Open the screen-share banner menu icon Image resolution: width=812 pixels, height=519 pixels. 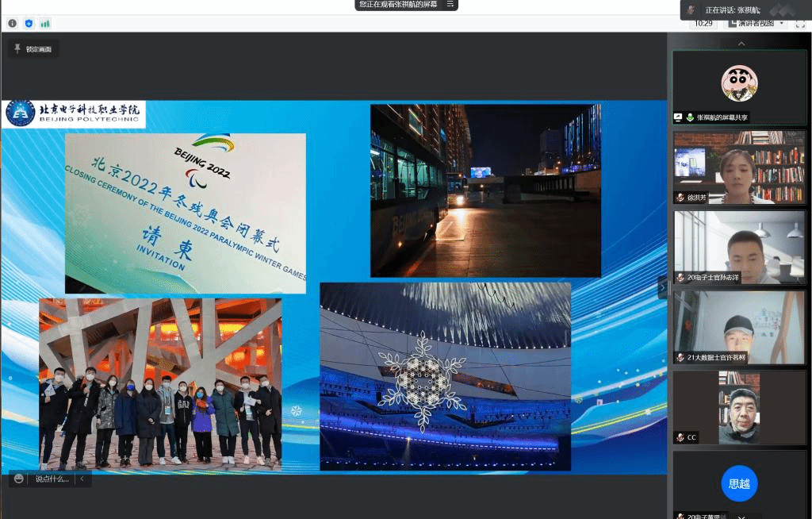click(x=450, y=4)
